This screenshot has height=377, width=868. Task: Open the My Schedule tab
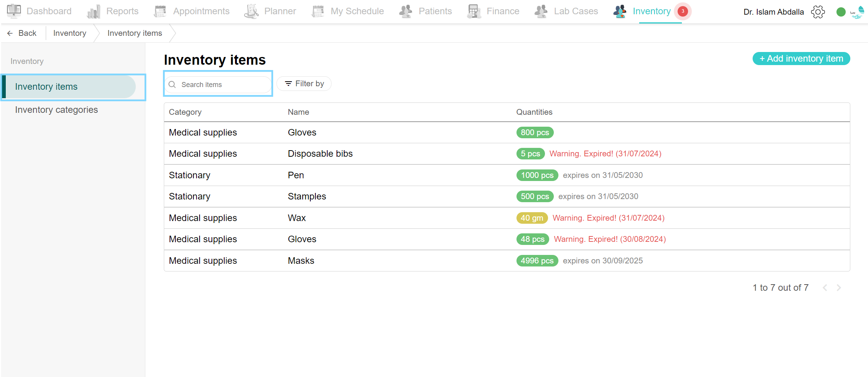(357, 11)
